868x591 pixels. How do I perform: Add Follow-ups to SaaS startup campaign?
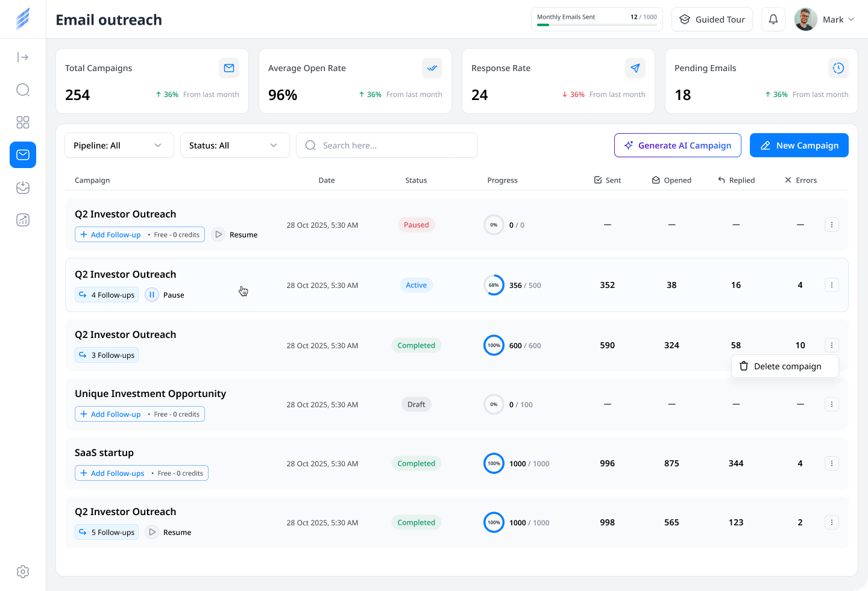click(x=142, y=473)
